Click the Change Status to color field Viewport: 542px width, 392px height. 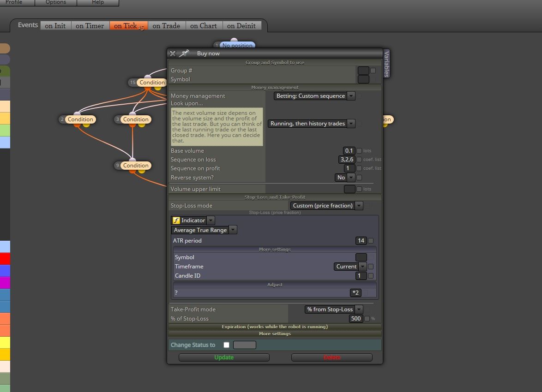pos(245,344)
